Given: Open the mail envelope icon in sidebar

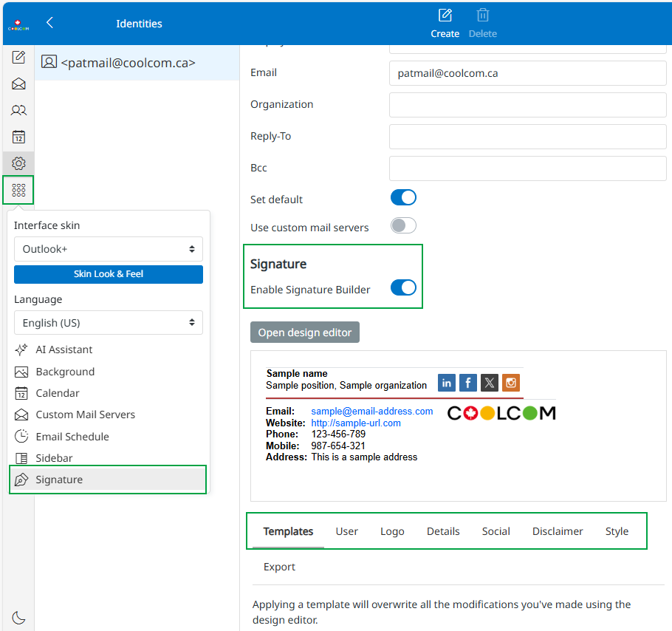Looking at the screenshot, I should [18, 84].
